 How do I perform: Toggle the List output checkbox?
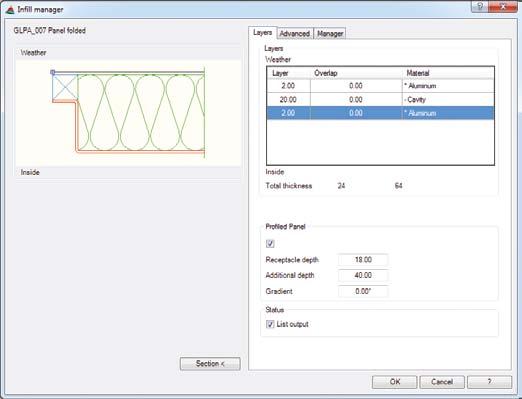(x=270, y=324)
